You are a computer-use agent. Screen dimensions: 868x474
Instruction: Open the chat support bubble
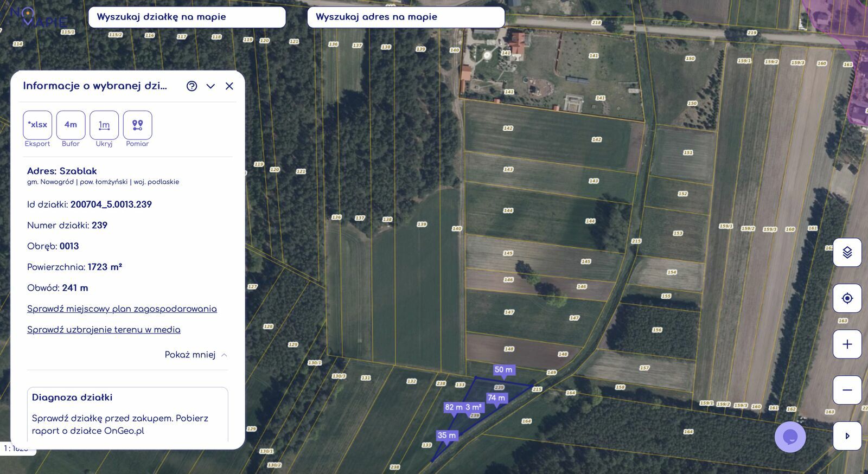coord(790,437)
